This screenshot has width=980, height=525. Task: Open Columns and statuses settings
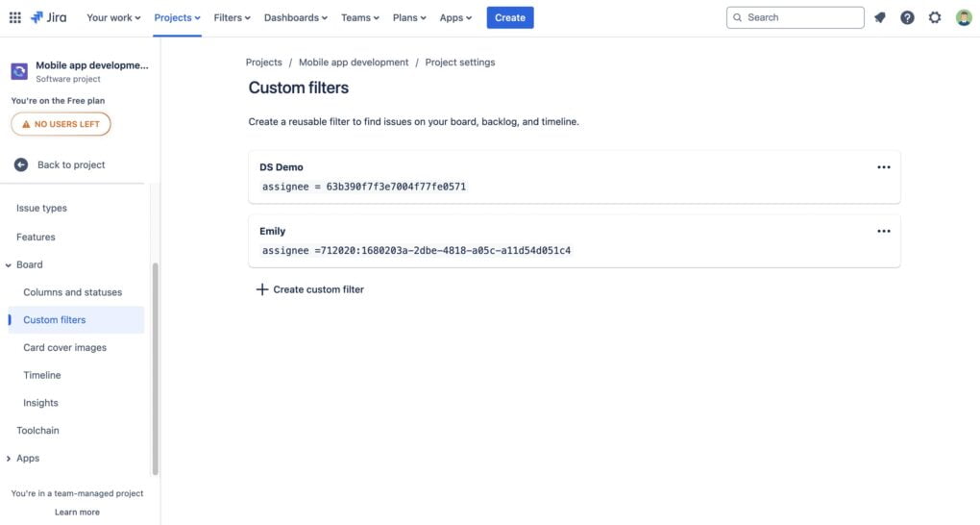(x=72, y=292)
